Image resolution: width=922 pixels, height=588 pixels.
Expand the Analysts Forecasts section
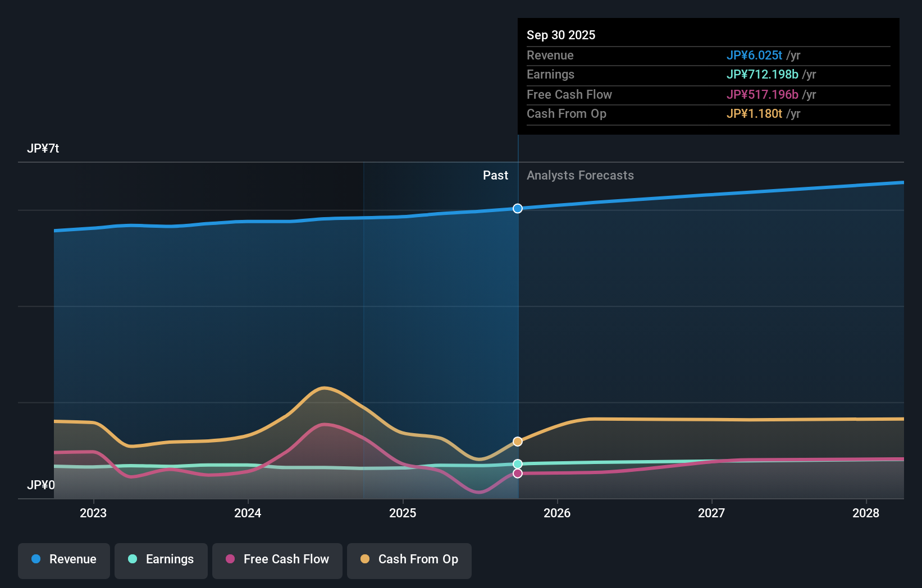tap(580, 175)
